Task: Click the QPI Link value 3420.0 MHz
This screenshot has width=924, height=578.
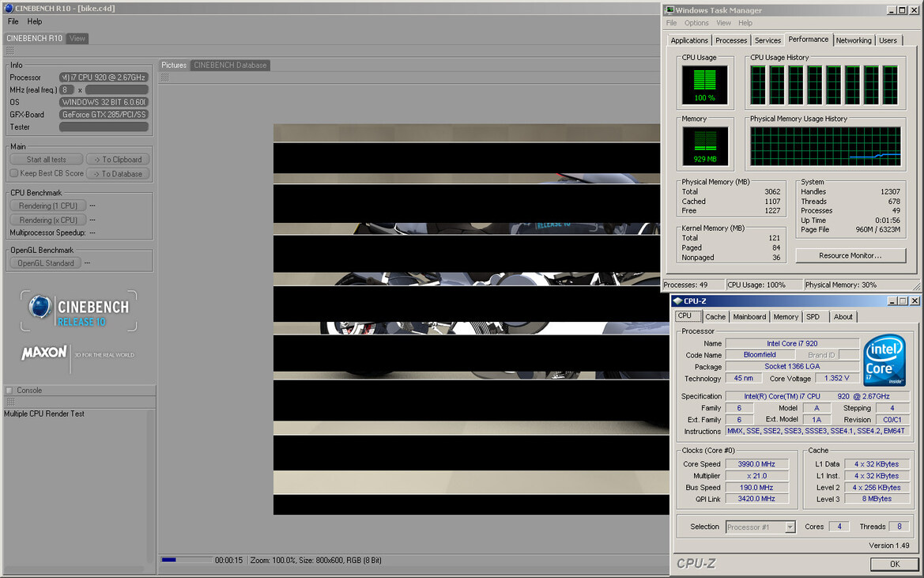Action: pyautogui.click(x=756, y=499)
